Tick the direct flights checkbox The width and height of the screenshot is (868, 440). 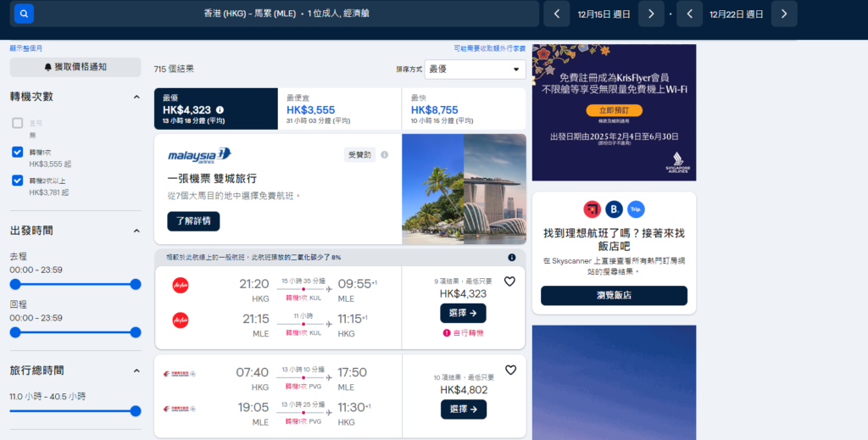[x=17, y=123]
